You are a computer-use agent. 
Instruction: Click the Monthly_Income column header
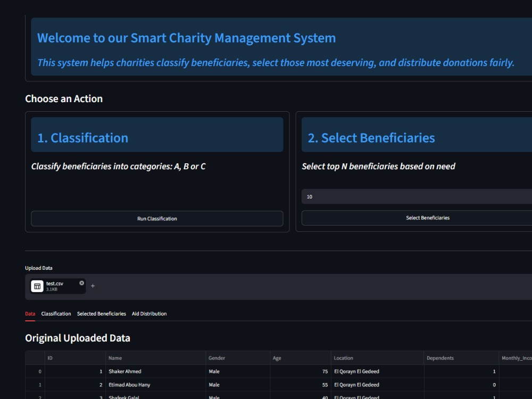coord(516,358)
